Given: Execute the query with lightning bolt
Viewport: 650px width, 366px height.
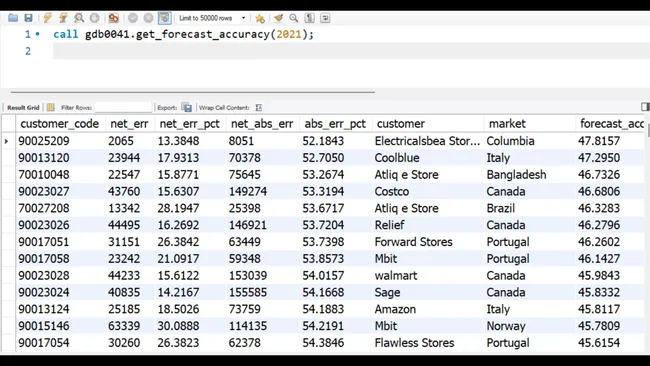Looking at the screenshot, I should [x=47, y=18].
